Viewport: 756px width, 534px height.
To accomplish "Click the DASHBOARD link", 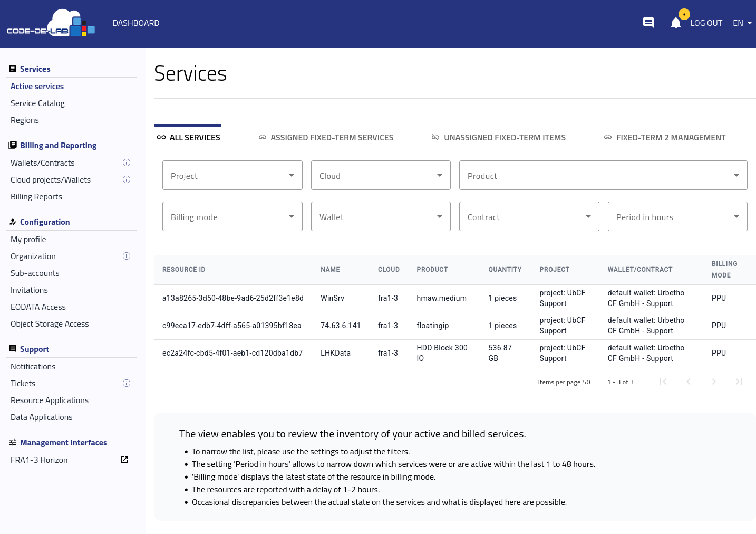I will (x=136, y=23).
